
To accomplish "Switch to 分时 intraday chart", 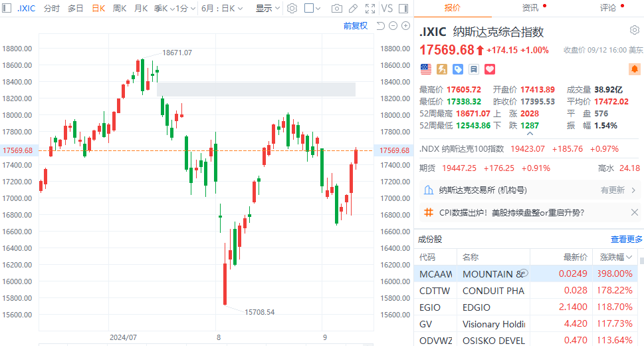I will [52, 8].
